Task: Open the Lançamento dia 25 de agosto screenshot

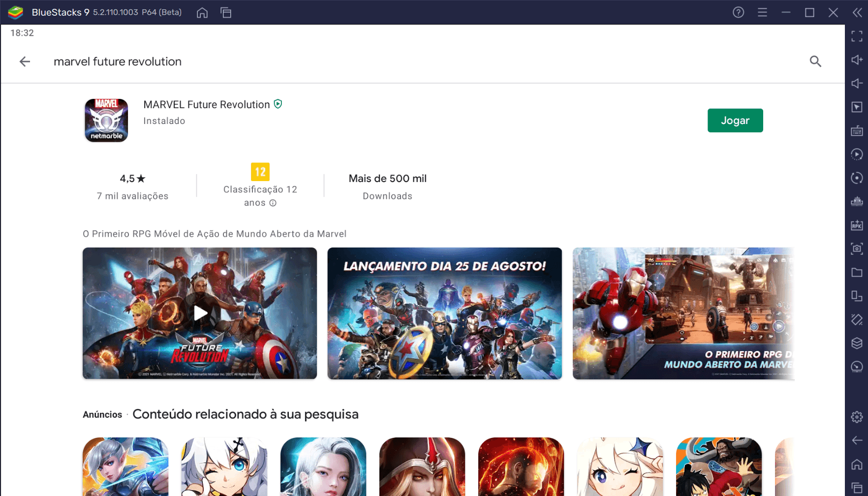Action: click(445, 313)
